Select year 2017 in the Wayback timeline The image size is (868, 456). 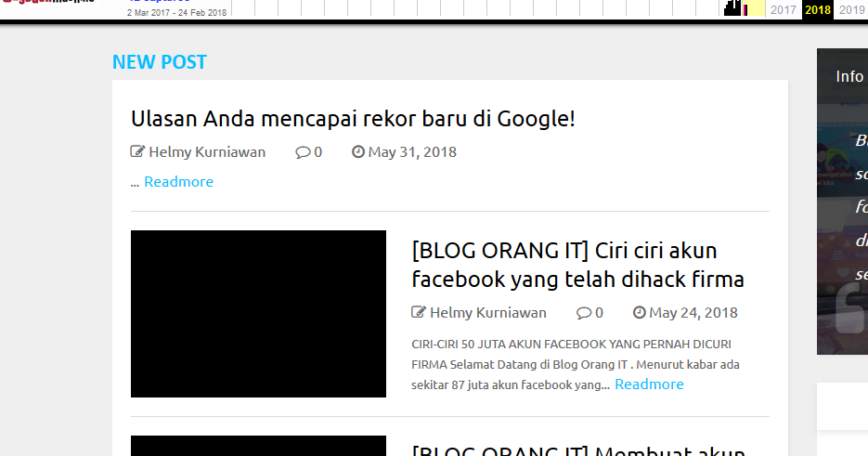(783, 9)
